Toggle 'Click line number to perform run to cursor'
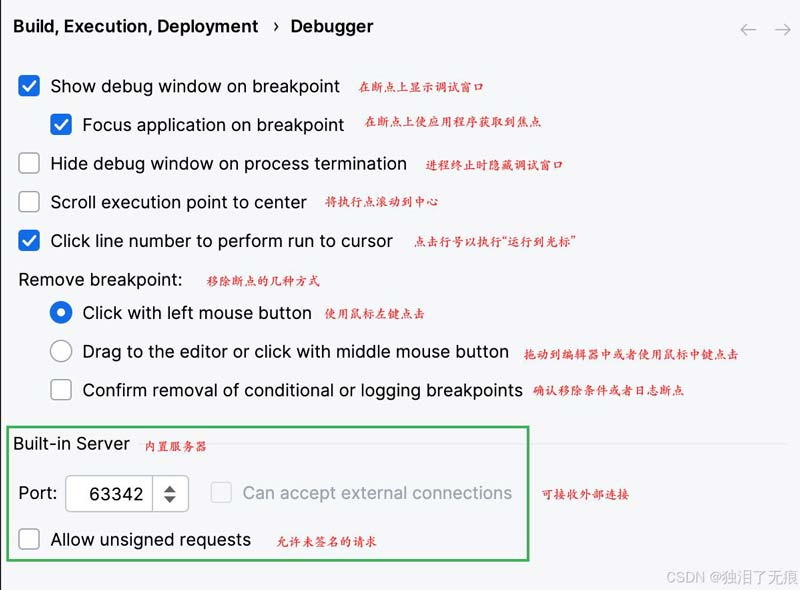Image resolution: width=800 pixels, height=590 pixels. tap(29, 241)
